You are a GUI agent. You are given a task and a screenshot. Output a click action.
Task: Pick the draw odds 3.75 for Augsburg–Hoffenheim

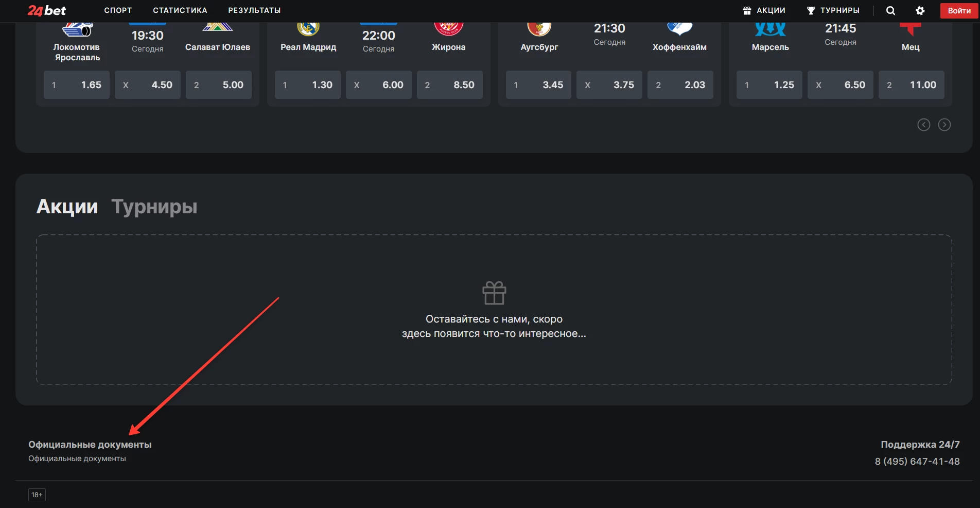tap(609, 84)
